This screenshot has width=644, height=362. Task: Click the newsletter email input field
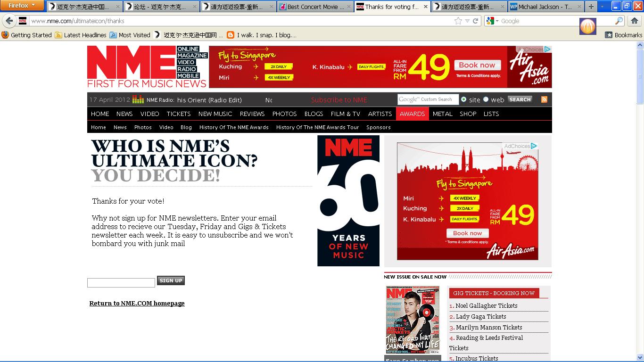(121, 283)
